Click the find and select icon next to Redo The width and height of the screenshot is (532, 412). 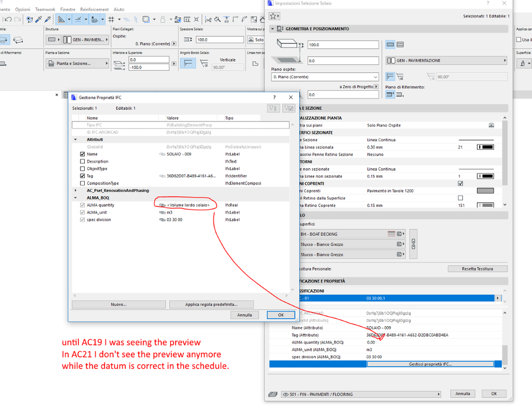pos(29,19)
